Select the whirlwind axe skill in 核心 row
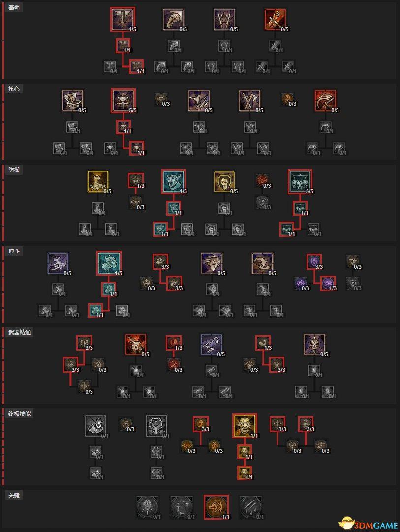 click(73, 101)
